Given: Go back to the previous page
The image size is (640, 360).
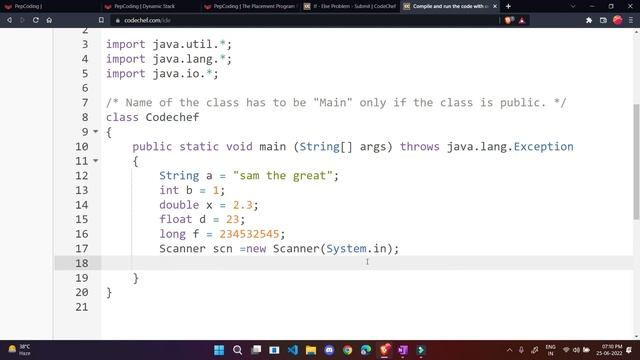Looking at the screenshot, I should point(9,20).
